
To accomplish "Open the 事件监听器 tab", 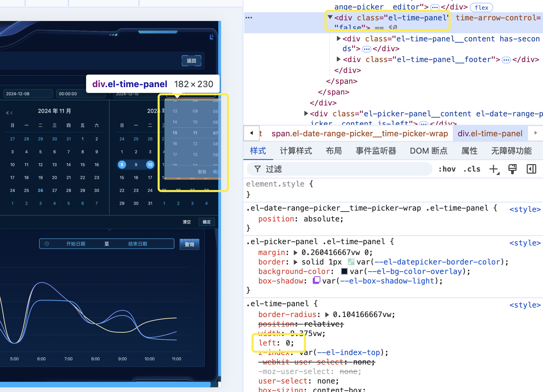I will (x=376, y=151).
